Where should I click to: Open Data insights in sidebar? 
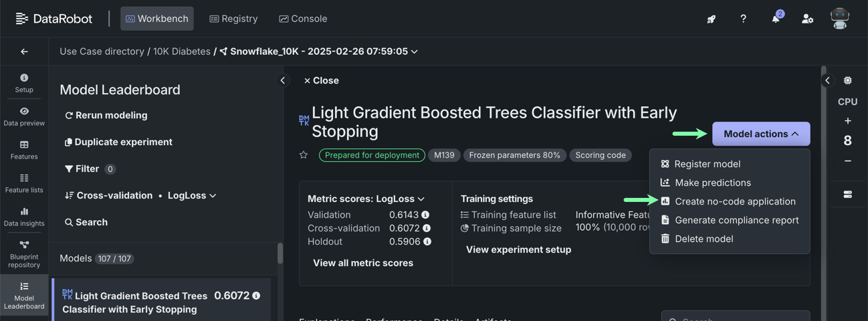coord(24,217)
